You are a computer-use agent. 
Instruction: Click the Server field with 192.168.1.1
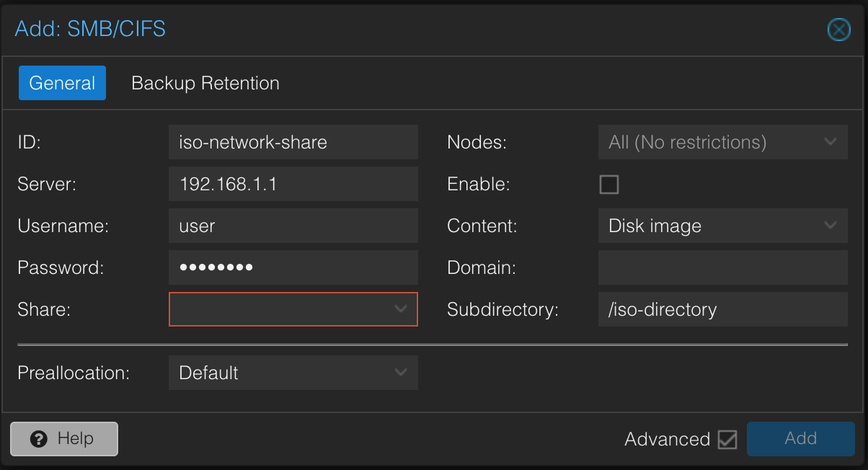(293, 184)
